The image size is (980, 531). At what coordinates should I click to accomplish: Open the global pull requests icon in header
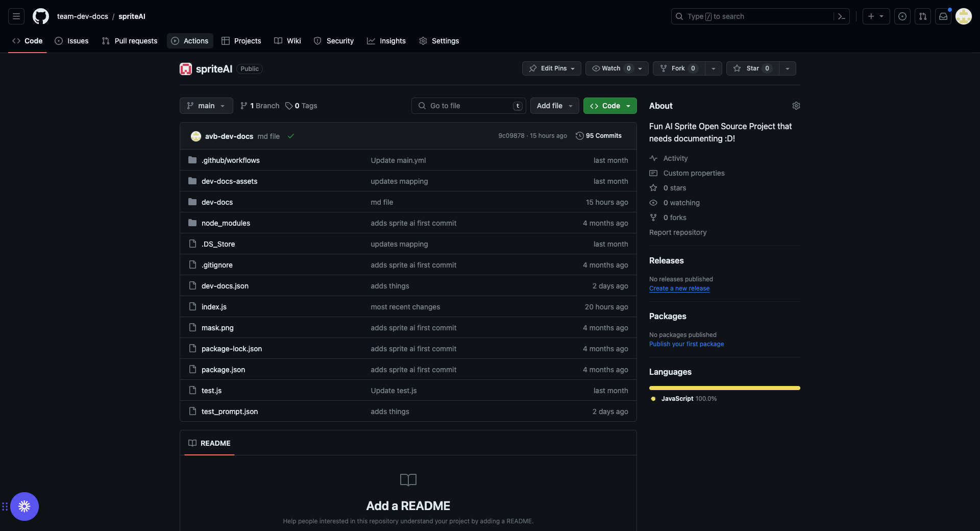pos(923,16)
